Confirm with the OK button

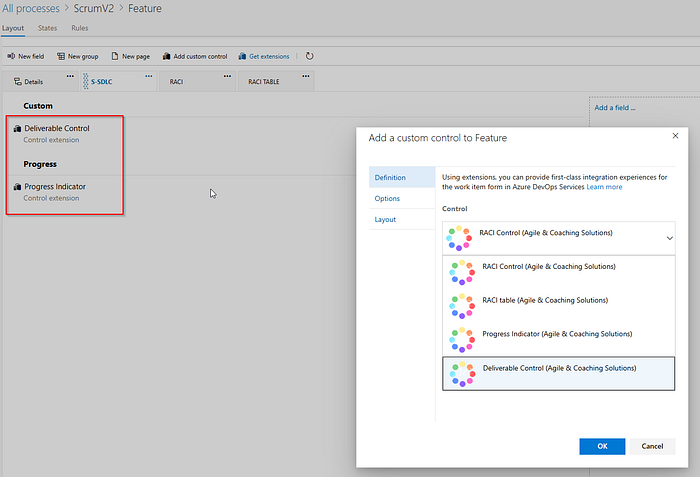click(602, 446)
